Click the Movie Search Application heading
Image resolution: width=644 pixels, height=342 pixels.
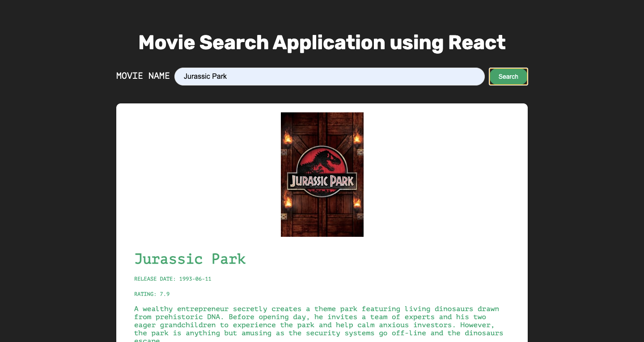tap(322, 43)
